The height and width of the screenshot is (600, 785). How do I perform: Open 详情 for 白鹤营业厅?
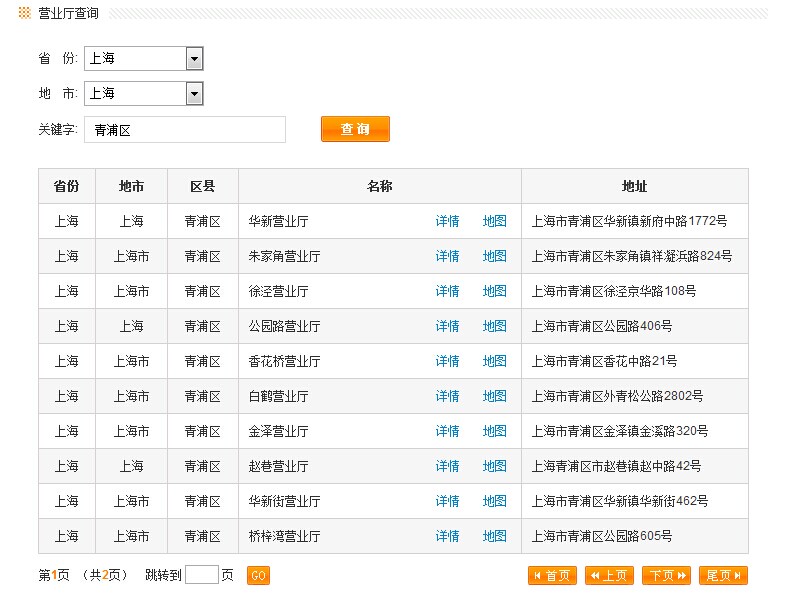pyautogui.click(x=447, y=396)
